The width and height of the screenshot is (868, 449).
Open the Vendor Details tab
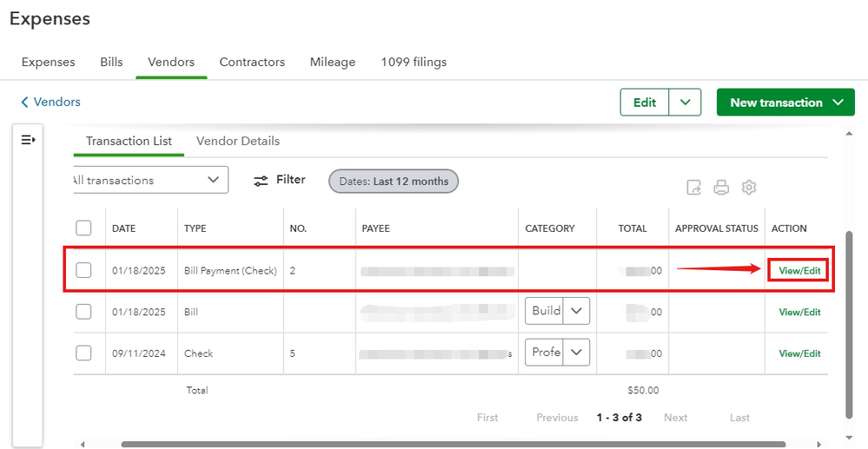point(238,141)
